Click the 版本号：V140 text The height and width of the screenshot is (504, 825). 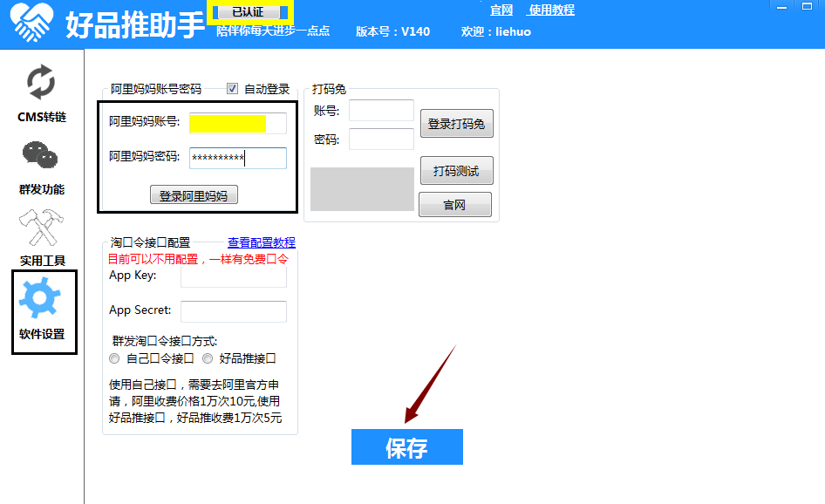[393, 31]
